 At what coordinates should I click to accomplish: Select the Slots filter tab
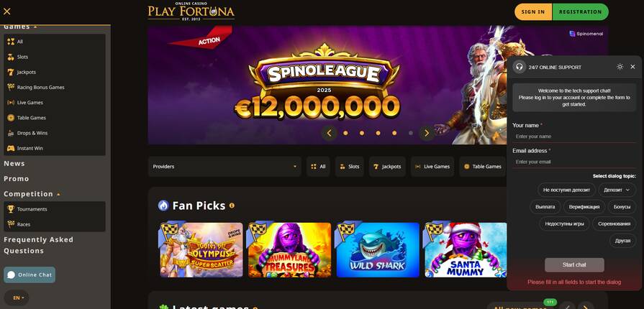(x=350, y=167)
